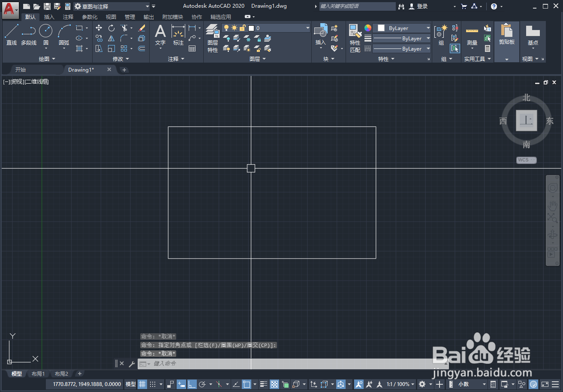Click the color wheel icon in 特性 panel
The image size is (563, 392).
click(368, 28)
